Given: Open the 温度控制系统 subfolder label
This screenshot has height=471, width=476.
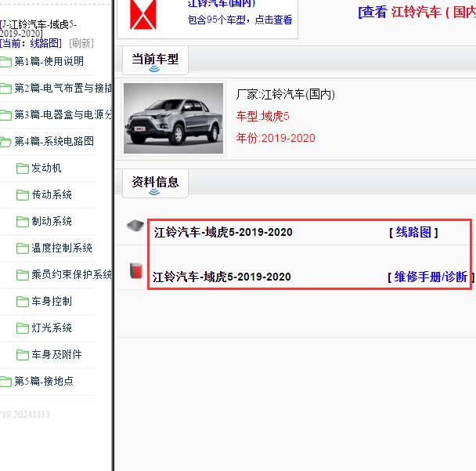Looking at the screenshot, I should tap(62, 248).
